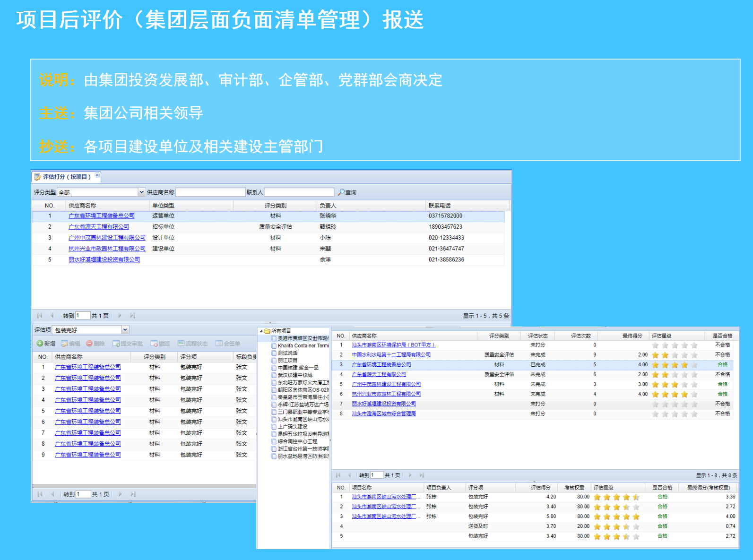753x560 pixels.
Task: Click the 编辑 edit toolbar icon
Action: pyautogui.click(x=64, y=344)
